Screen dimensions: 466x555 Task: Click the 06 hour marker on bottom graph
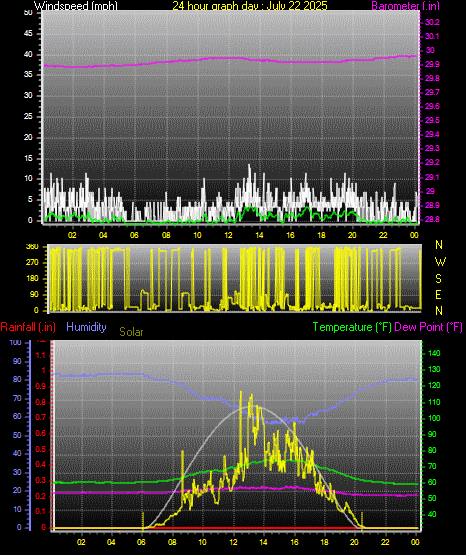point(141,542)
